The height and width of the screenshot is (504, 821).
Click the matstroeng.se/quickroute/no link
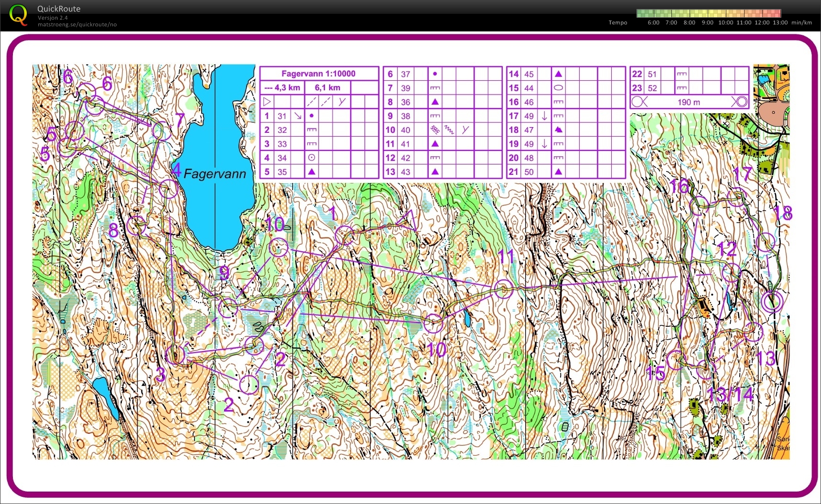[x=77, y=24]
